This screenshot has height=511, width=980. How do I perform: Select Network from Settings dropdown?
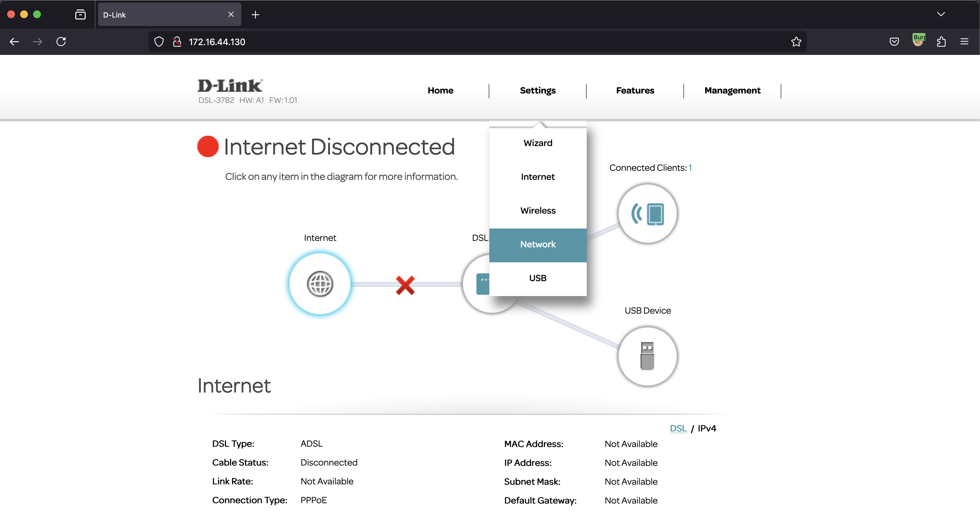point(538,245)
